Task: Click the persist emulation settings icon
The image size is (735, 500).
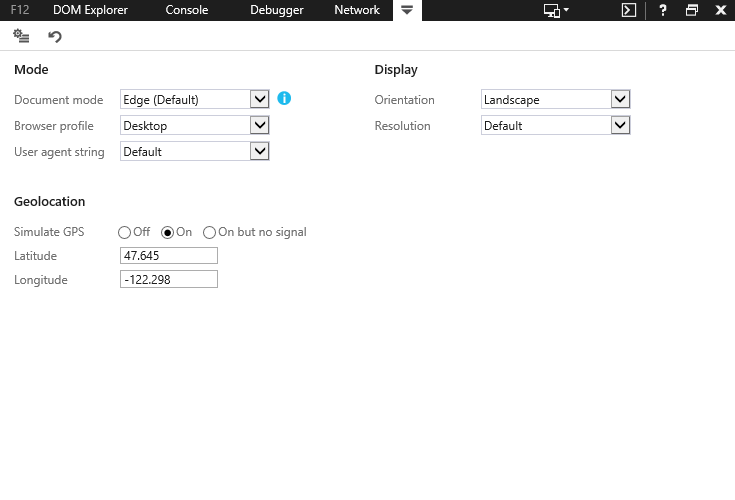Action: (21, 36)
